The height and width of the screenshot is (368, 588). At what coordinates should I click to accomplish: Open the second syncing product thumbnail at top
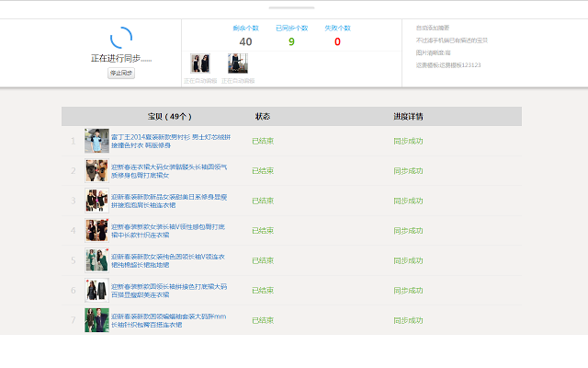pos(238,63)
